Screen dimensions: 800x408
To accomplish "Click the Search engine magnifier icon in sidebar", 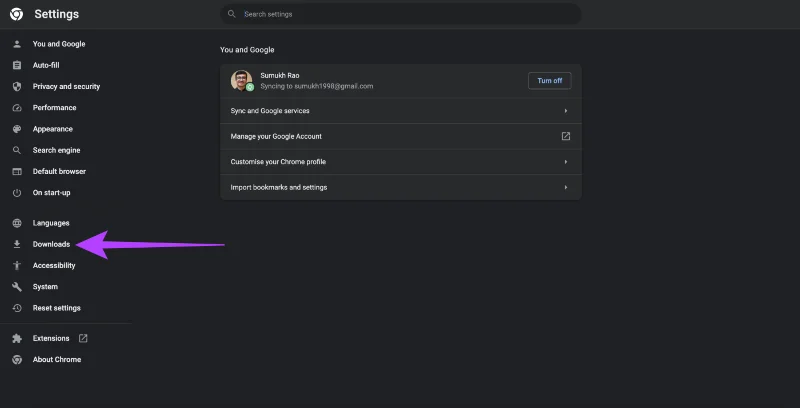I will click(x=17, y=150).
